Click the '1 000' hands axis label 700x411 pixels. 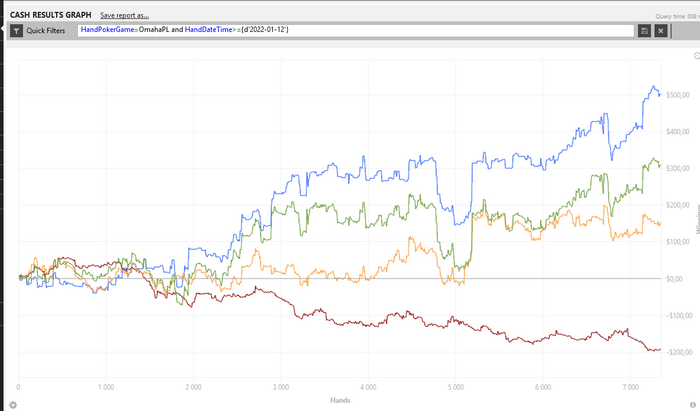pos(106,387)
